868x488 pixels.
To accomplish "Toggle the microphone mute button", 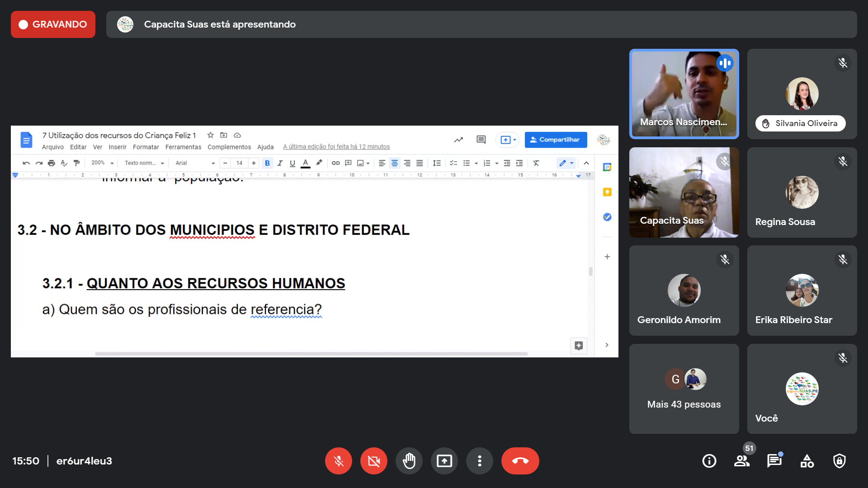I will tap(339, 461).
